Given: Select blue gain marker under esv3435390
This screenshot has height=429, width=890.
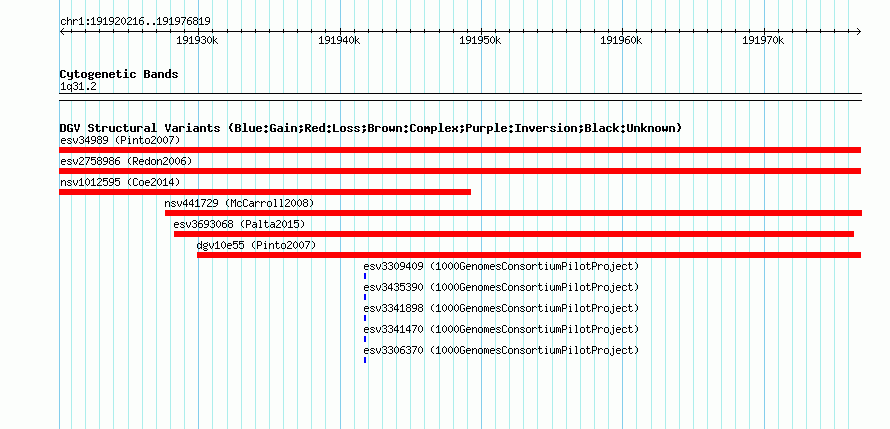Looking at the screenshot, I should [365, 297].
